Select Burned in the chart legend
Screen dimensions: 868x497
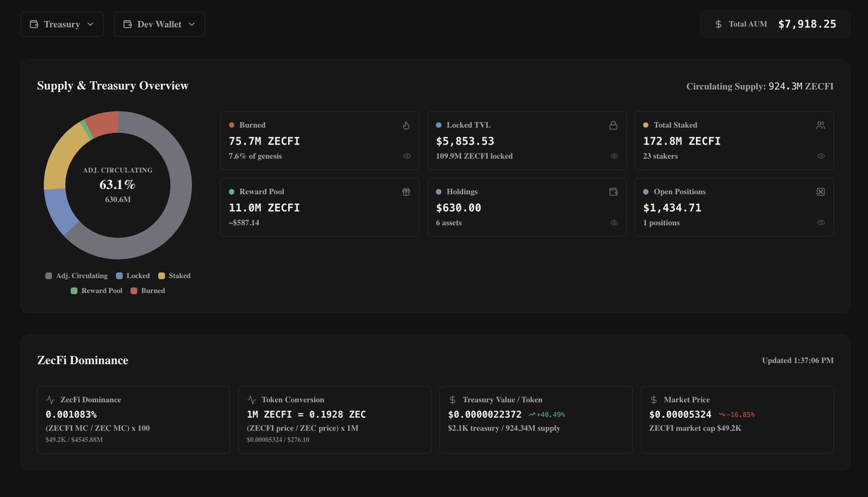coord(148,291)
